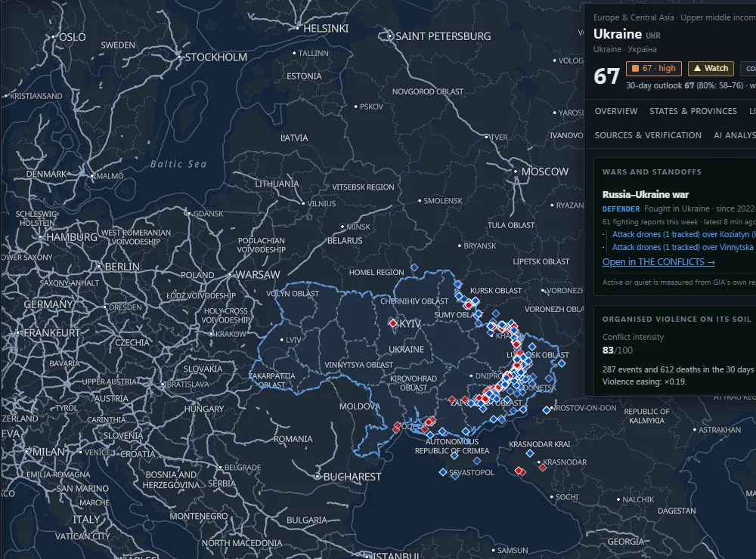Click the 67 · high risk badge
Image resolution: width=756 pixels, height=559 pixels.
coord(654,69)
